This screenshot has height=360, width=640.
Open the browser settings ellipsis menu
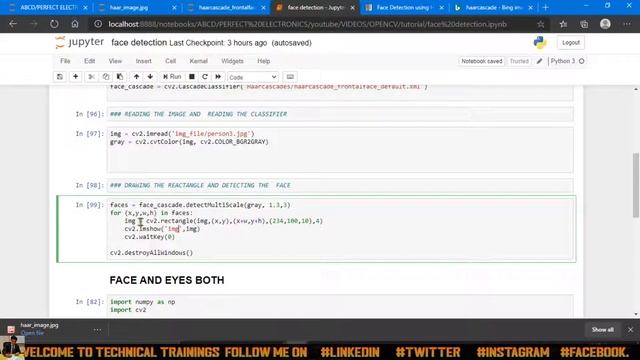(x=627, y=24)
